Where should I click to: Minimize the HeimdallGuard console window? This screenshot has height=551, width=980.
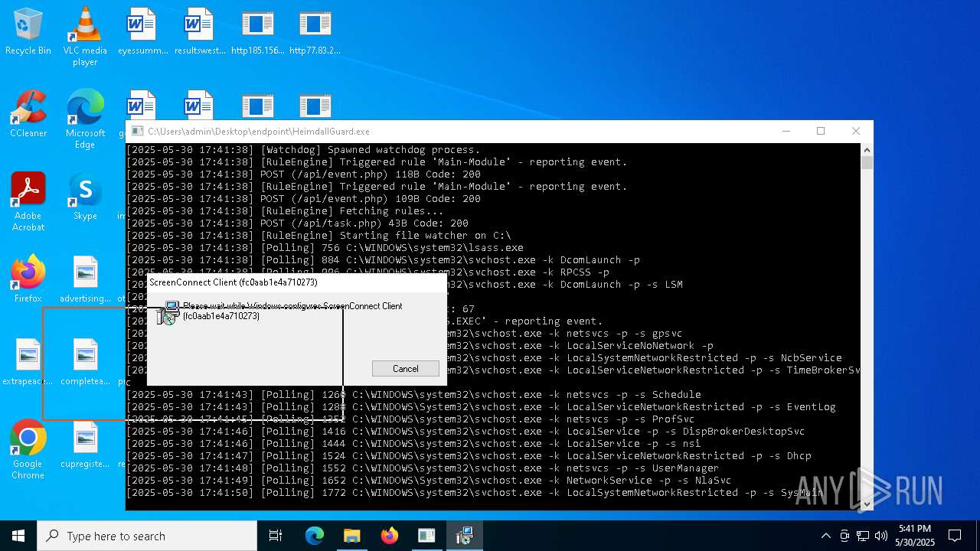tap(786, 132)
